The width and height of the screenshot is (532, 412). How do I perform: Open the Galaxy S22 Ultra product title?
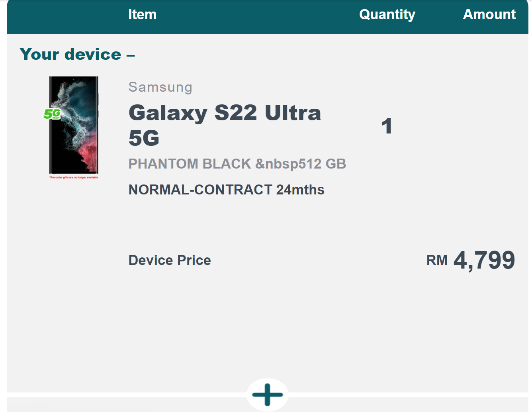(x=225, y=113)
